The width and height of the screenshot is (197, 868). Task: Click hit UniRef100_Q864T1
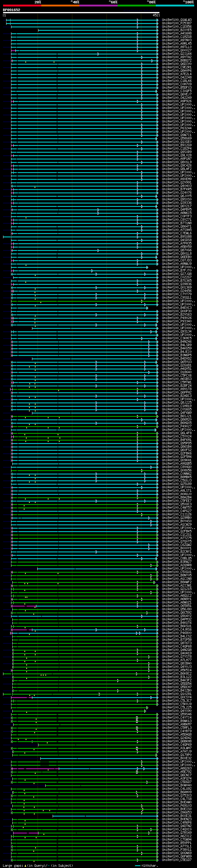point(177,226)
